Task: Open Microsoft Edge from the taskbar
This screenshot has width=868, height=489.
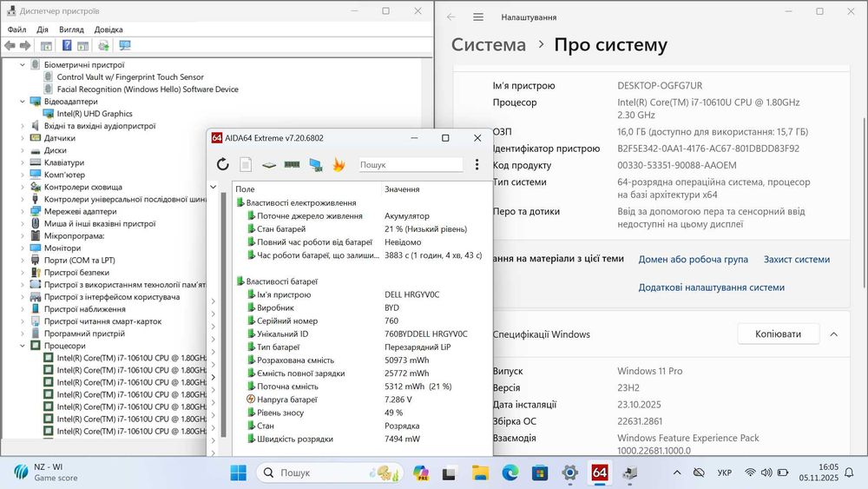Action: tap(510, 472)
